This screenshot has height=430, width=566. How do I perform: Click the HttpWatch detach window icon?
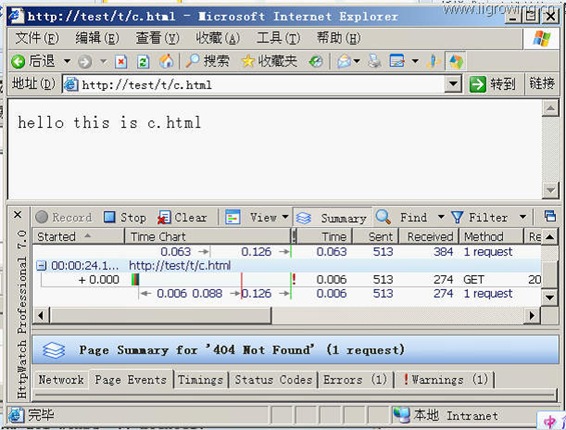tap(550, 216)
